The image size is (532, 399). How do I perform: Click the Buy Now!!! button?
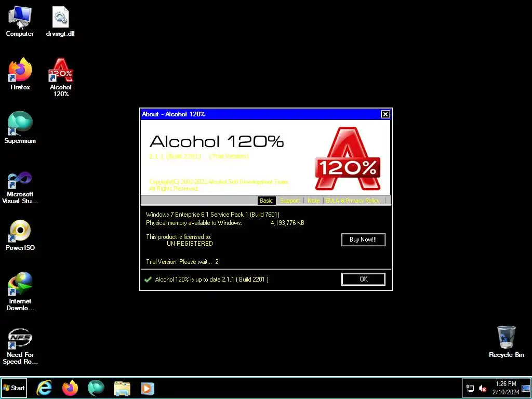pos(363,240)
